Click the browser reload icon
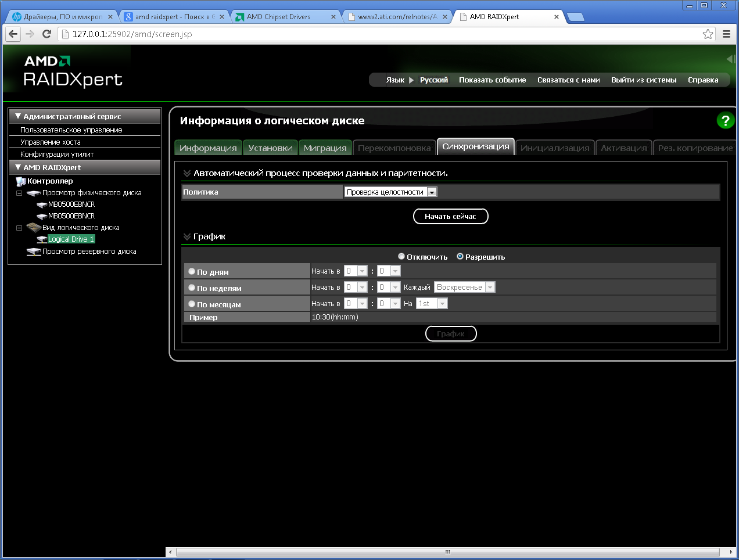 pyautogui.click(x=47, y=34)
